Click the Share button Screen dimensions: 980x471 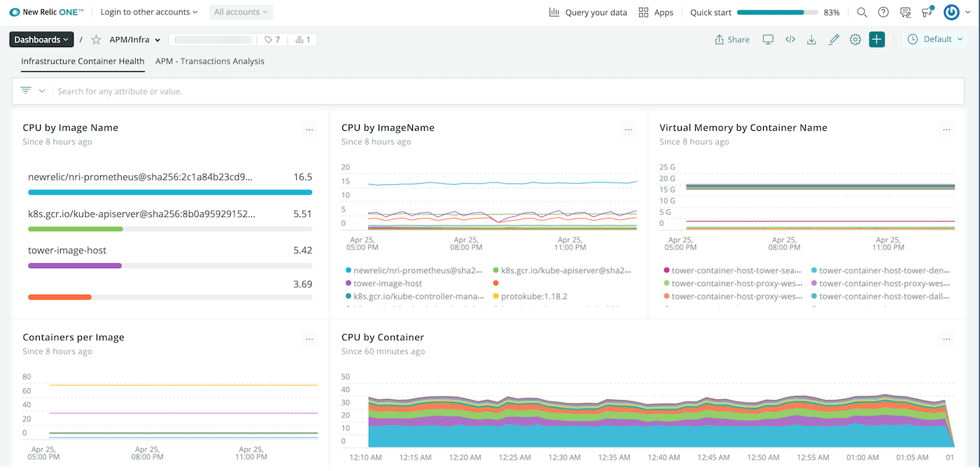tap(731, 39)
